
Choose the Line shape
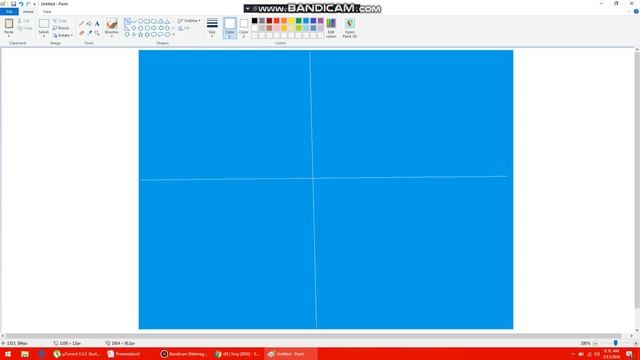pyautogui.click(x=127, y=21)
